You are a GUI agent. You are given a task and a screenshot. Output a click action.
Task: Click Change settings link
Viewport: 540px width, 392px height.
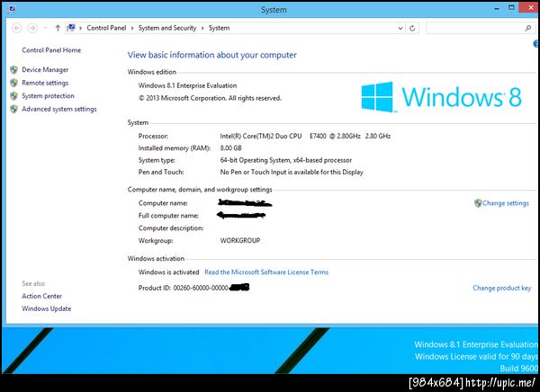(x=506, y=203)
